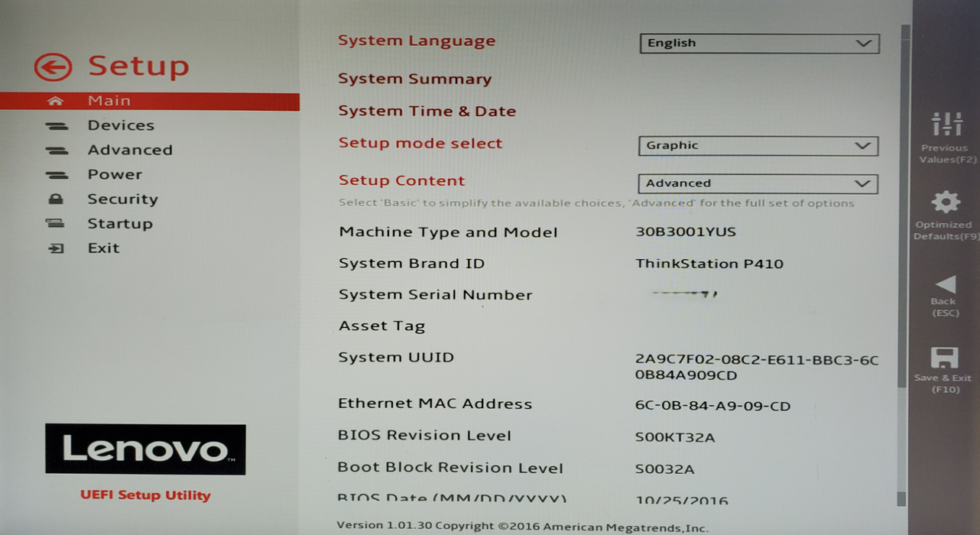Click the Previous Values sliders icon

click(x=946, y=124)
